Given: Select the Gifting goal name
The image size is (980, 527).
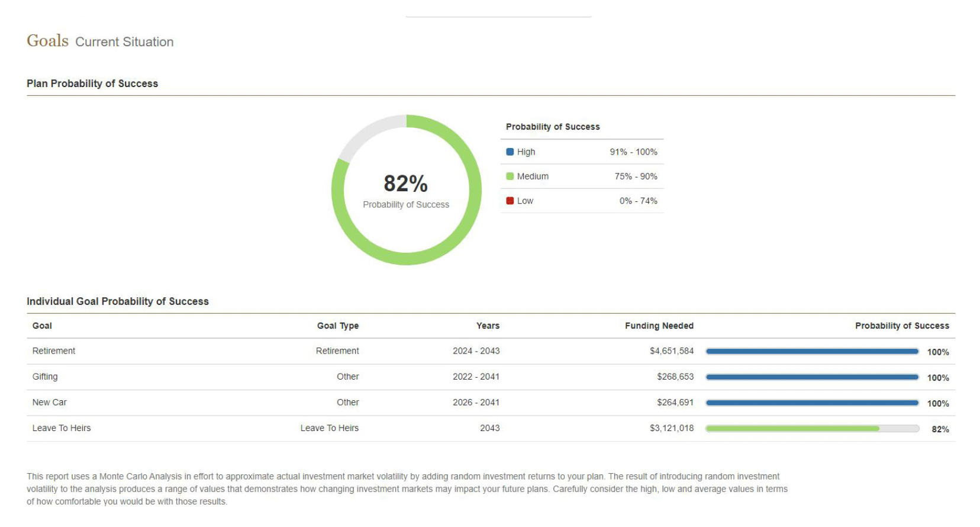Looking at the screenshot, I should (x=45, y=377).
